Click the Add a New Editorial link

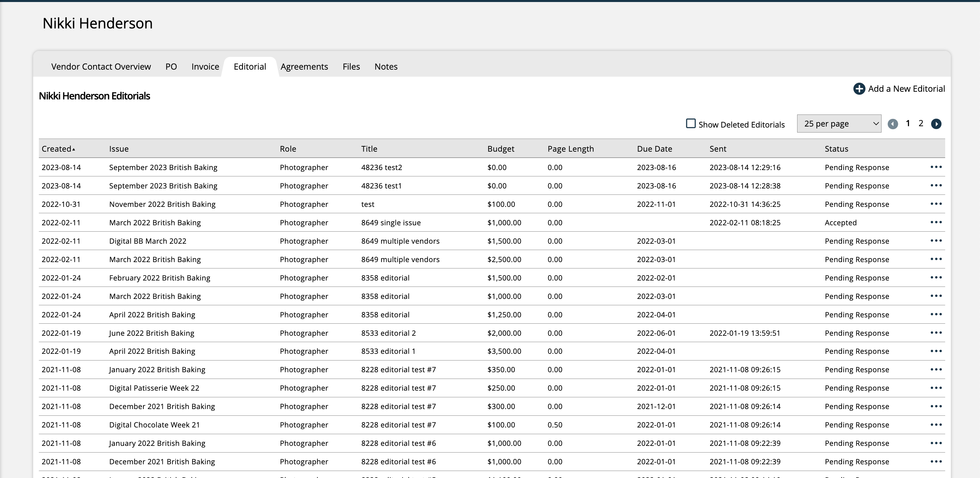click(906, 89)
